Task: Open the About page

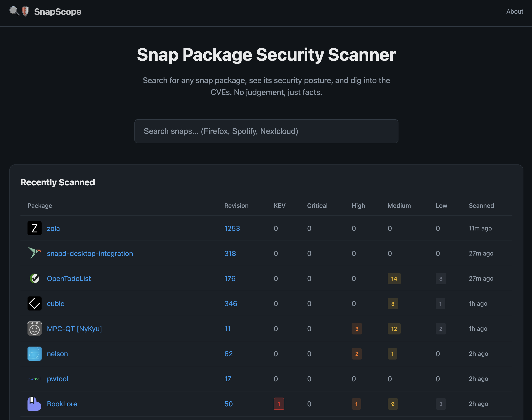Action: tap(515, 12)
